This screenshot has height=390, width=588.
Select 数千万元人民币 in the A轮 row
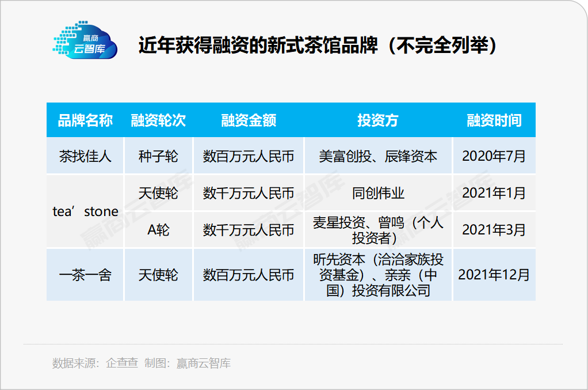[249, 230]
